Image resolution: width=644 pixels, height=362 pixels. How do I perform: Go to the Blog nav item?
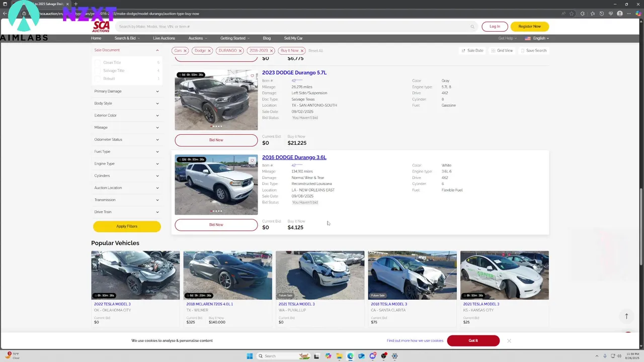tap(267, 38)
